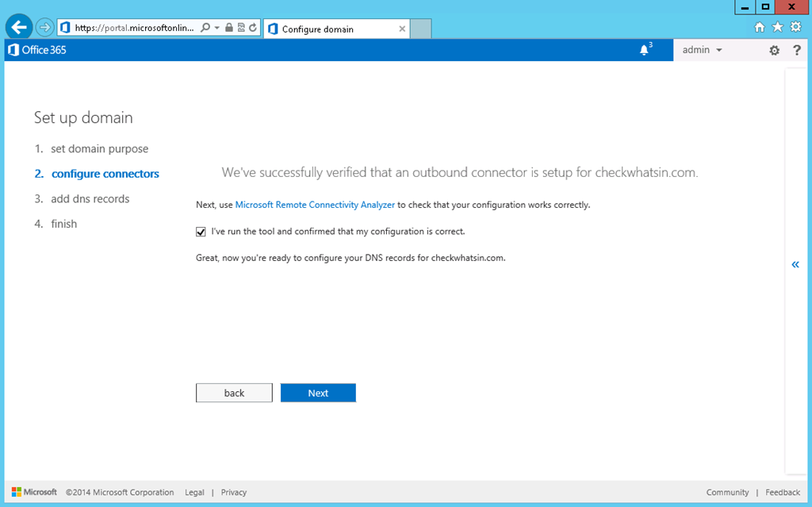The height and width of the screenshot is (507, 812).
Task: Click the ©2014 Microsoft Corporation text
Action: click(120, 493)
